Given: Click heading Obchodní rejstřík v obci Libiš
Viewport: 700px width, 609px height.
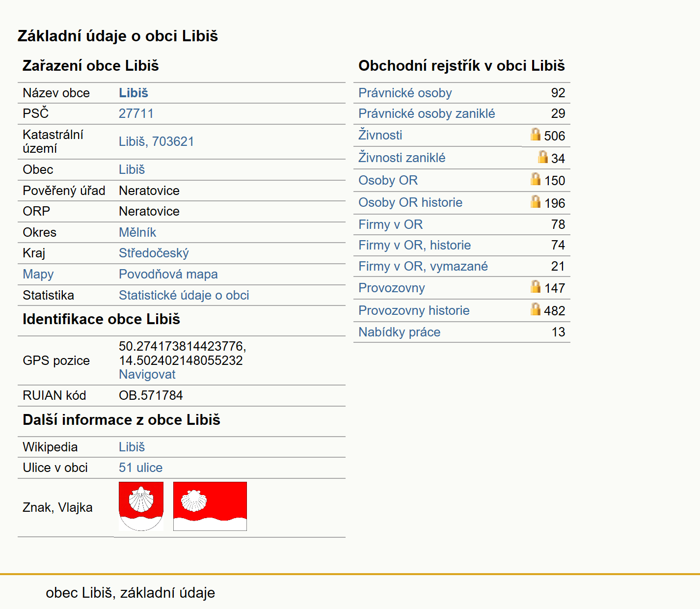Looking at the screenshot, I should pyautogui.click(x=461, y=66).
